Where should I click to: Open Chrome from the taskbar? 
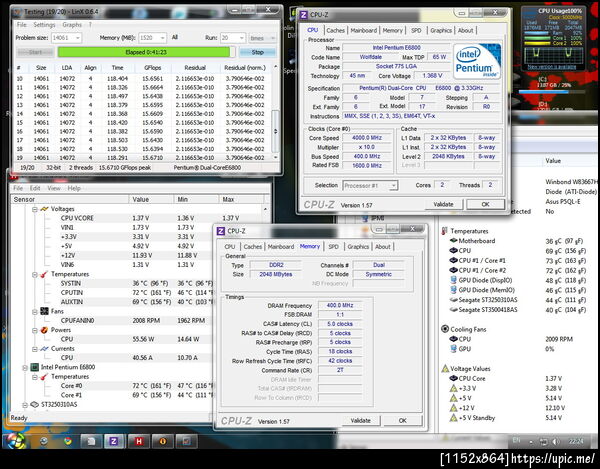click(67, 441)
